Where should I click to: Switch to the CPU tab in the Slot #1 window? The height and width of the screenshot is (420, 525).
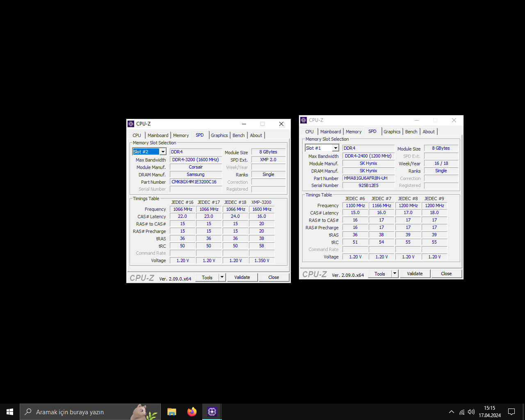tap(310, 132)
